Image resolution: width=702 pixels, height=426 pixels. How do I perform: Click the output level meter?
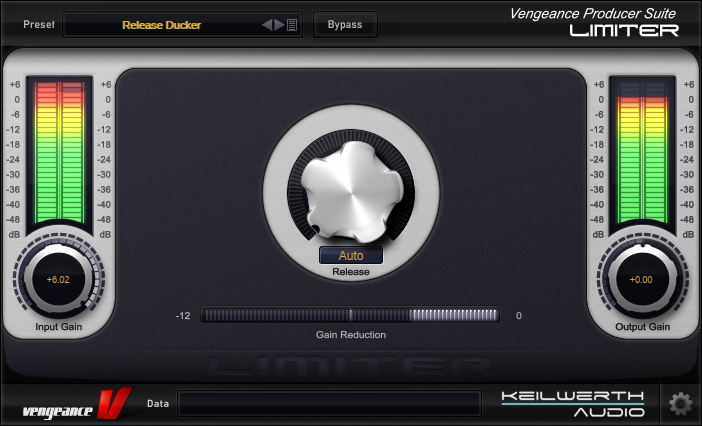[x=640, y=152]
